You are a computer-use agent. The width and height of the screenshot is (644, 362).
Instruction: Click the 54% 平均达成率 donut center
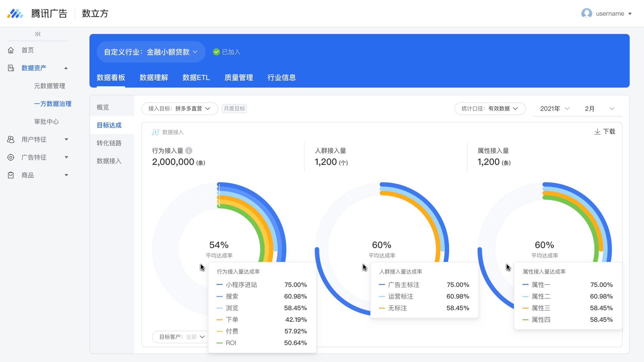click(x=219, y=249)
